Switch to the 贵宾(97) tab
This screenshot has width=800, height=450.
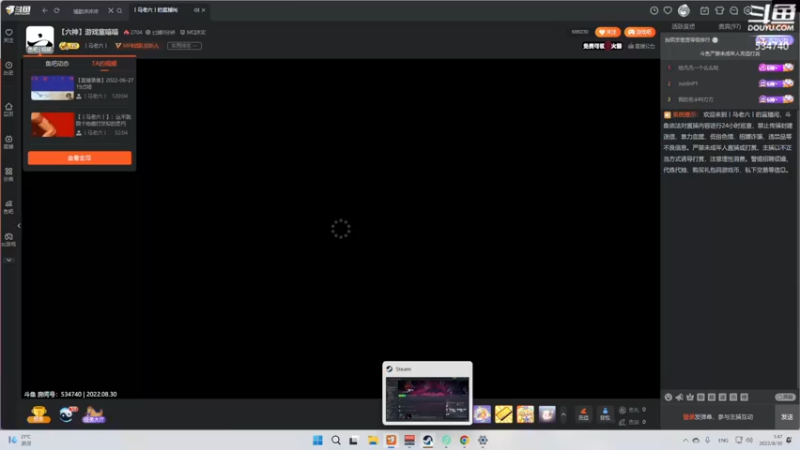coord(730,27)
